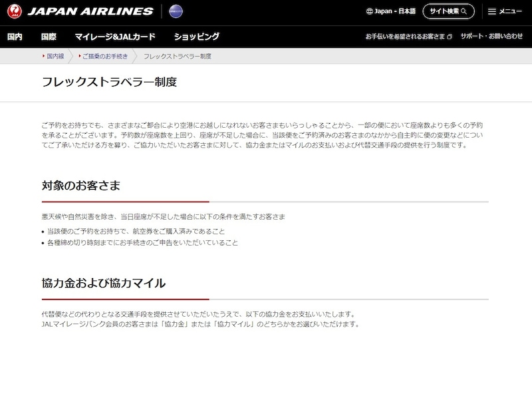Change region via Japan - 日本語 selector
Viewport: 532px width, 400px height.
[391, 11]
